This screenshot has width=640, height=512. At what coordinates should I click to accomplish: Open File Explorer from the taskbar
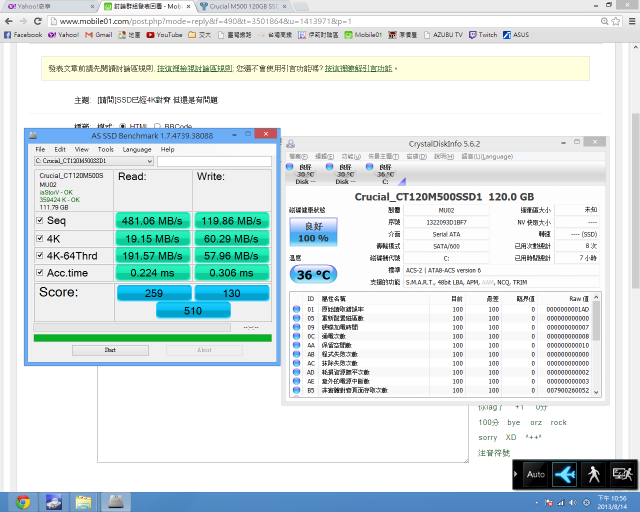click(x=83, y=502)
